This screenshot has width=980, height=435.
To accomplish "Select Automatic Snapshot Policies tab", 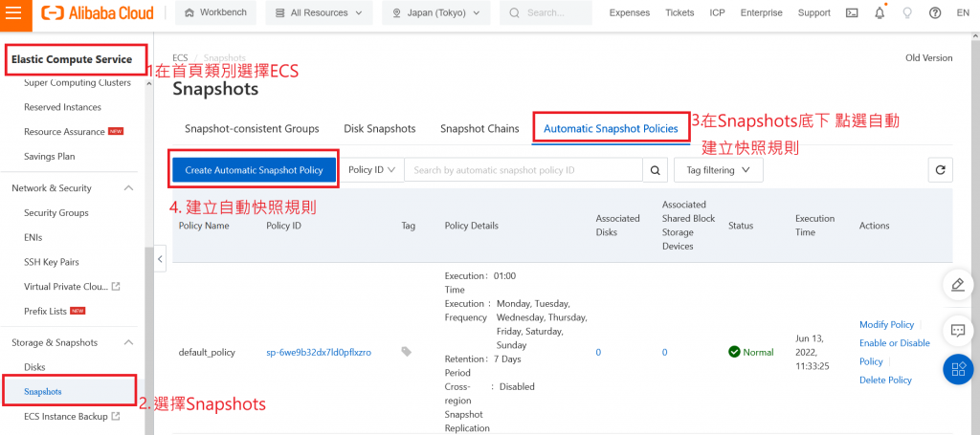I will [x=611, y=128].
